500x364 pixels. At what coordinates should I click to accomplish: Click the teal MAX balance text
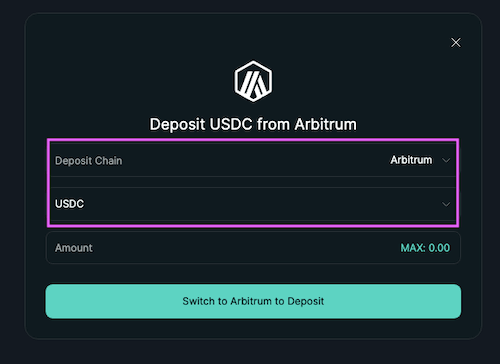point(425,248)
